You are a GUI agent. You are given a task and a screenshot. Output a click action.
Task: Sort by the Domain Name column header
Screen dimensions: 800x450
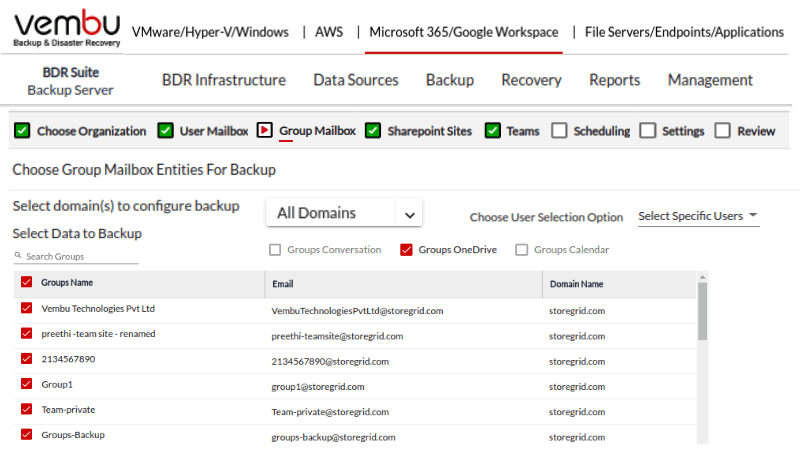pos(577,284)
